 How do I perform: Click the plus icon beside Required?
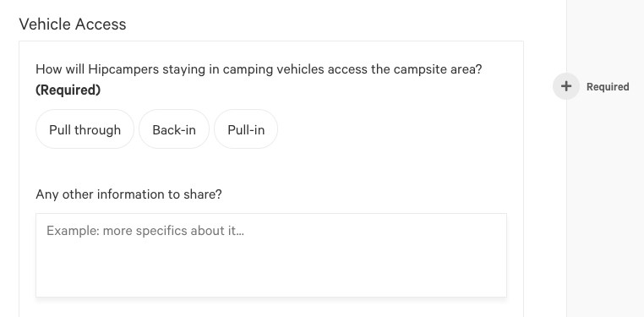[566, 86]
